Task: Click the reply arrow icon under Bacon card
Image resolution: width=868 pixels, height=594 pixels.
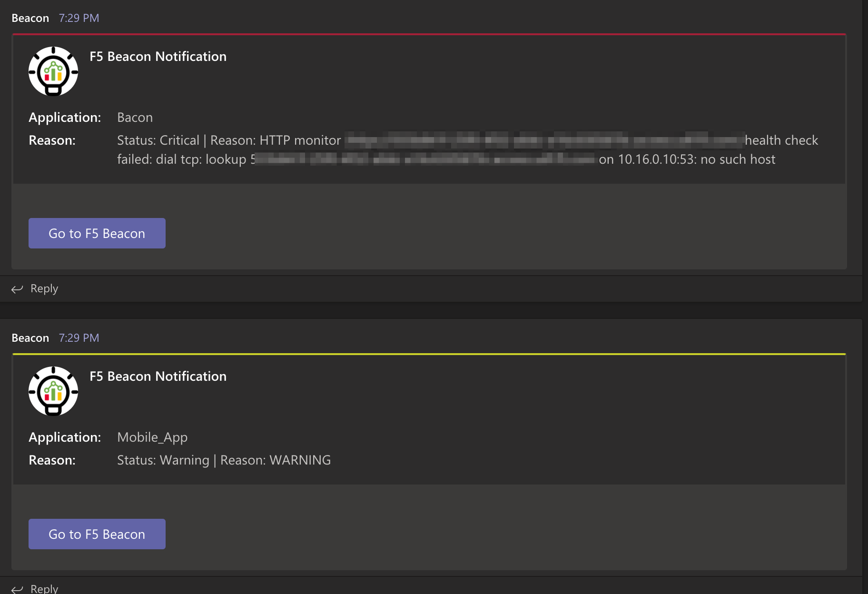Action: (17, 289)
